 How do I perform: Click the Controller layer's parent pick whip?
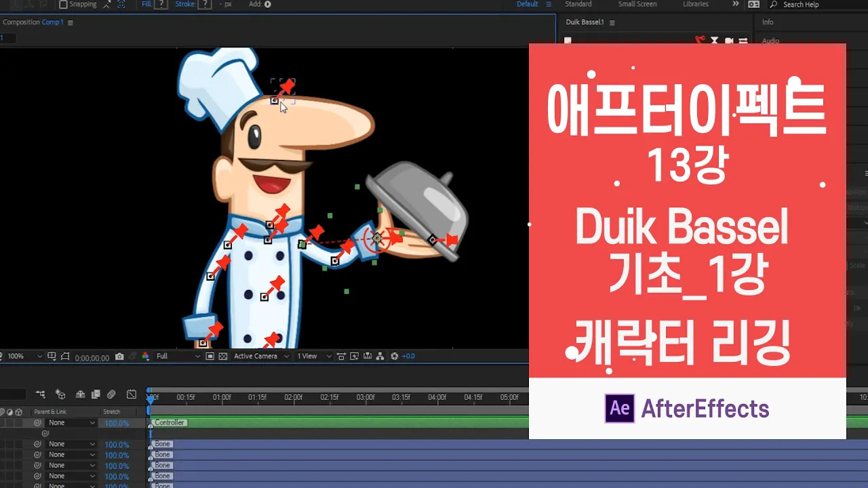click(x=37, y=423)
